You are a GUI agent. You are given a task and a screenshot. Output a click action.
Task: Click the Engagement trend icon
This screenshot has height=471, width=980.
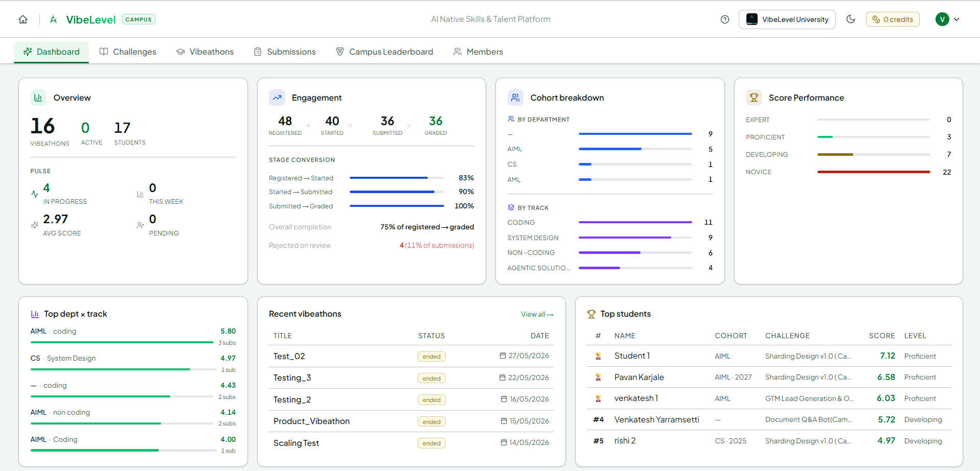click(277, 98)
